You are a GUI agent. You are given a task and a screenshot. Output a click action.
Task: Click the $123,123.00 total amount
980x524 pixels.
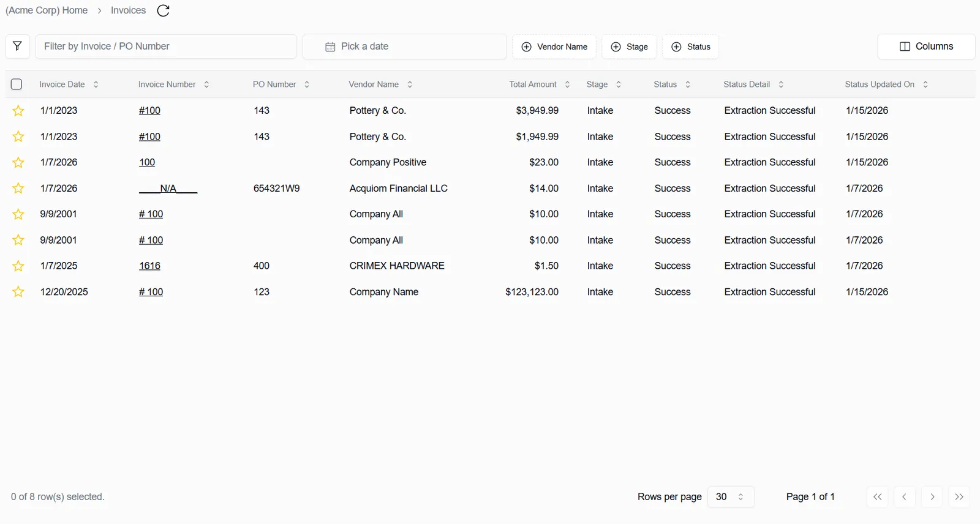(x=532, y=292)
